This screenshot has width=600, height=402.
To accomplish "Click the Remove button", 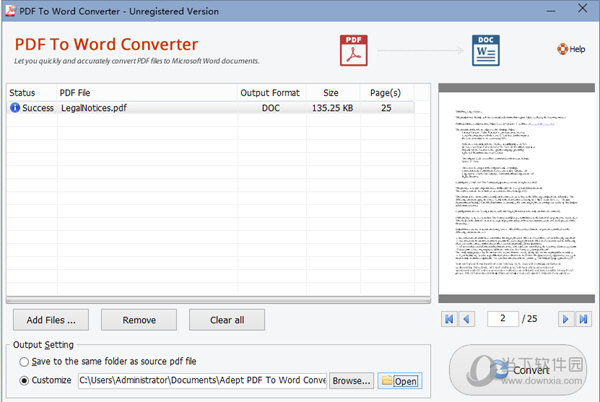I will coord(139,320).
